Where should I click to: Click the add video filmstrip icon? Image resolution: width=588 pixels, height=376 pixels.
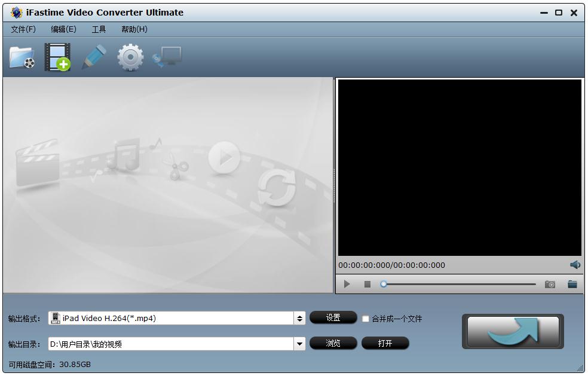click(57, 57)
